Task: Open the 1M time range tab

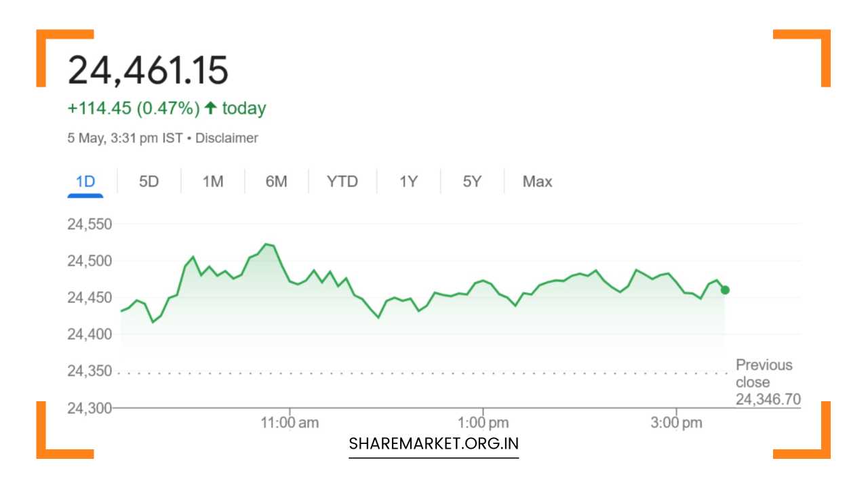Action: [212, 182]
